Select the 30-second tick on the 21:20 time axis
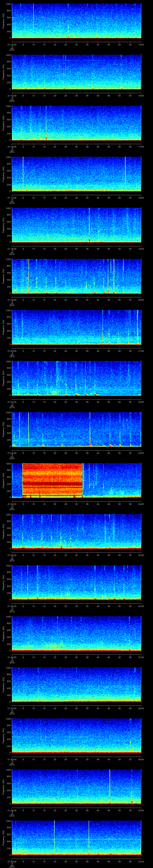The image size is (153, 868). pos(76,351)
